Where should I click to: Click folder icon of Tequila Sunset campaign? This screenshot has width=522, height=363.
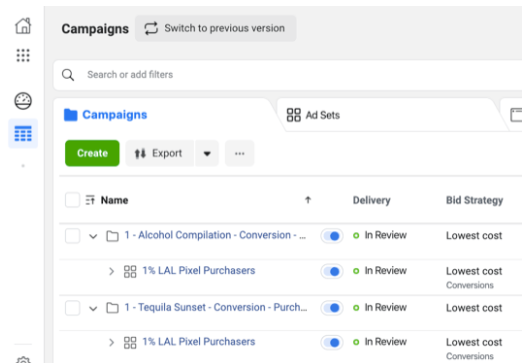click(112, 308)
